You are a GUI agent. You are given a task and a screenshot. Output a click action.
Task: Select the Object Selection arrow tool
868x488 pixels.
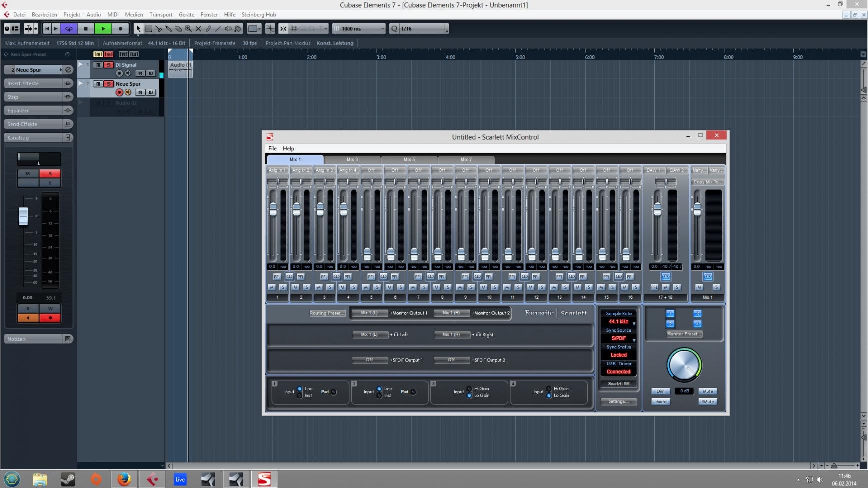(x=138, y=29)
